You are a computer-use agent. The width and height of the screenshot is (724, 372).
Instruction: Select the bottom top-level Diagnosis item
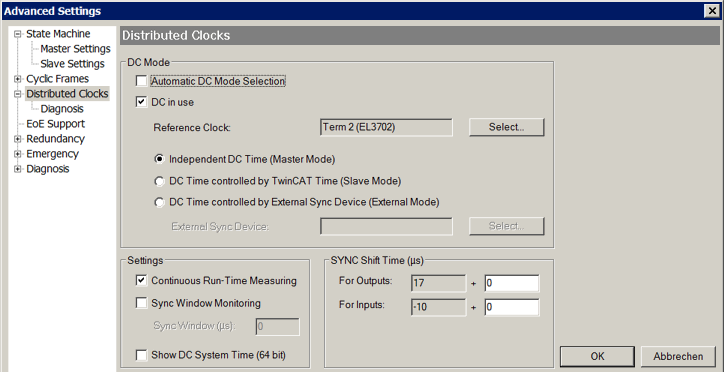(48, 169)
